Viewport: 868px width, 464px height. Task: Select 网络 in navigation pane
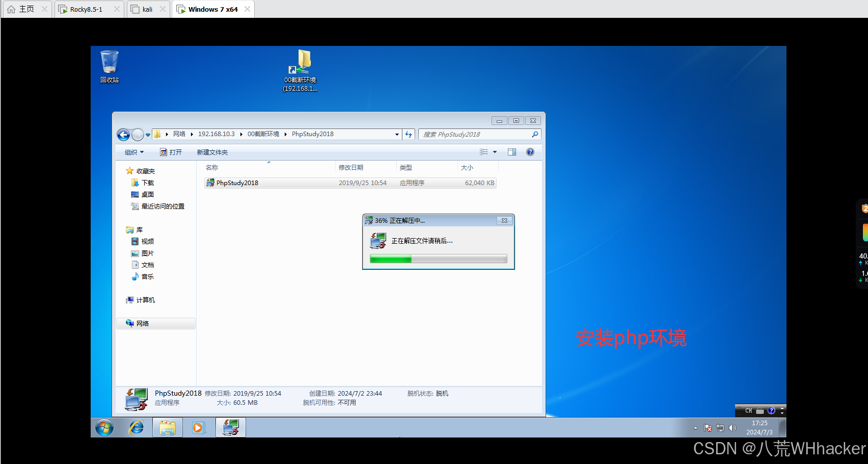(x=156, y=324)
